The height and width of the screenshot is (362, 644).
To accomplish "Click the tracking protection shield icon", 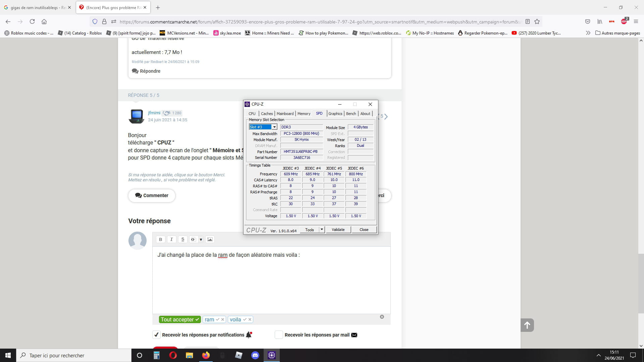I will 95,21.
